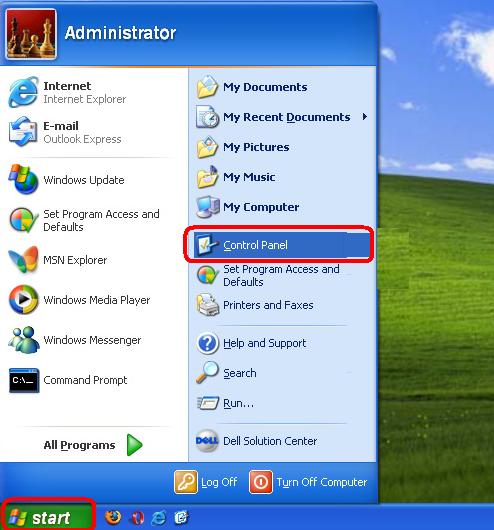
Task: Click Turn Off Computer button
Action: (x=308, y=482)
